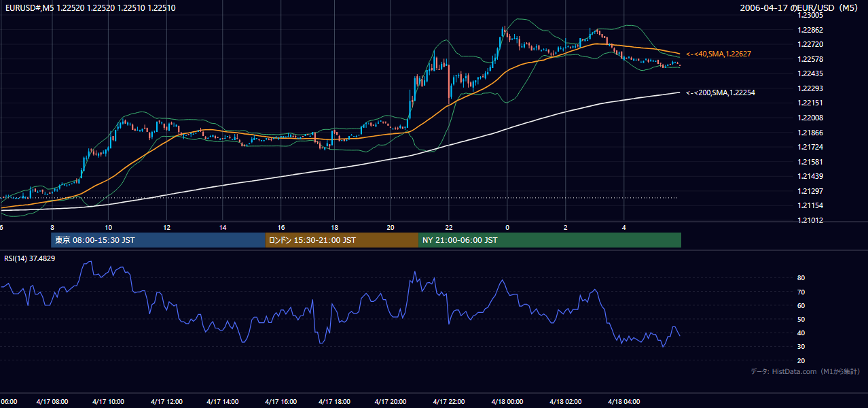Click price axis value 1.21866
868x408 pixels.
point(810,133)
